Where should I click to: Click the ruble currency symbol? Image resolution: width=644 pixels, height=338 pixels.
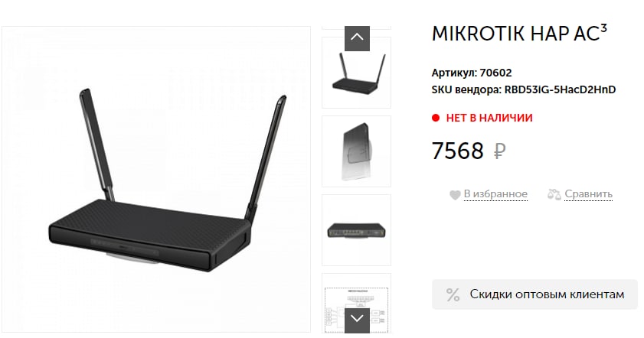pos(499,151)
